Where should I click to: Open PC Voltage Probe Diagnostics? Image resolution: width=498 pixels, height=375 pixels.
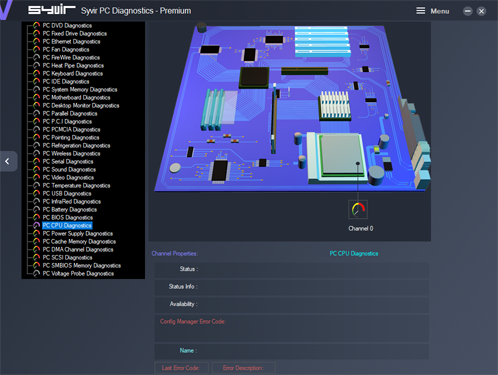point(78,273)
